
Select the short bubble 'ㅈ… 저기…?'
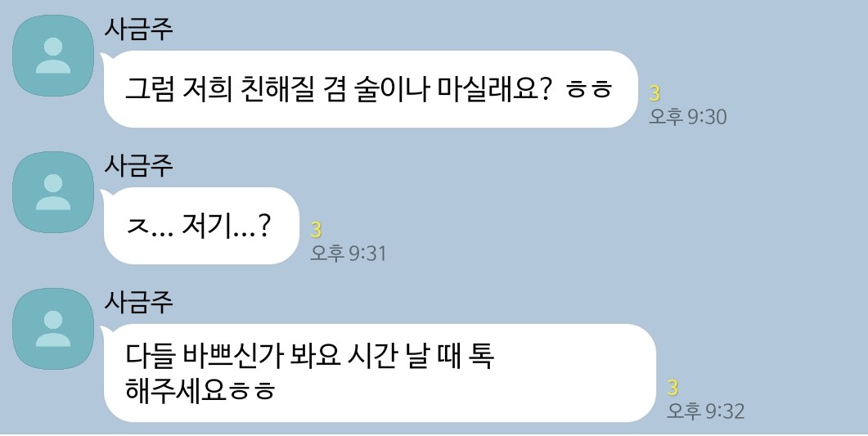click(x=201, y=226)
